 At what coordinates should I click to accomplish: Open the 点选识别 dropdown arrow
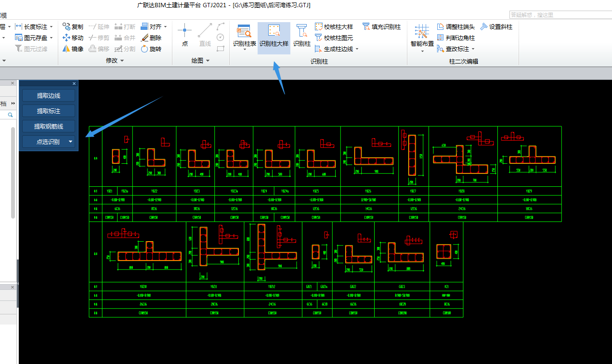[71, 142]
